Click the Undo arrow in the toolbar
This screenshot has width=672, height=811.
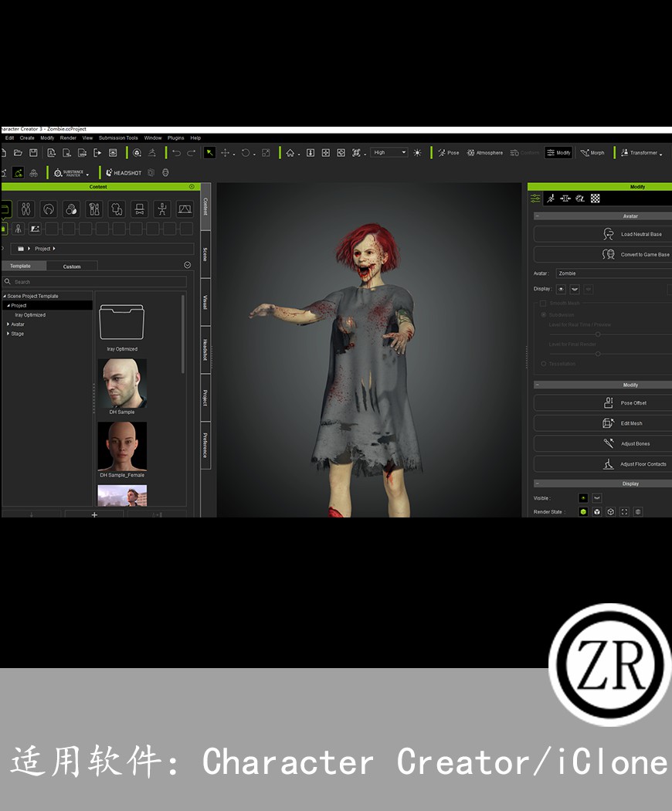176,153
